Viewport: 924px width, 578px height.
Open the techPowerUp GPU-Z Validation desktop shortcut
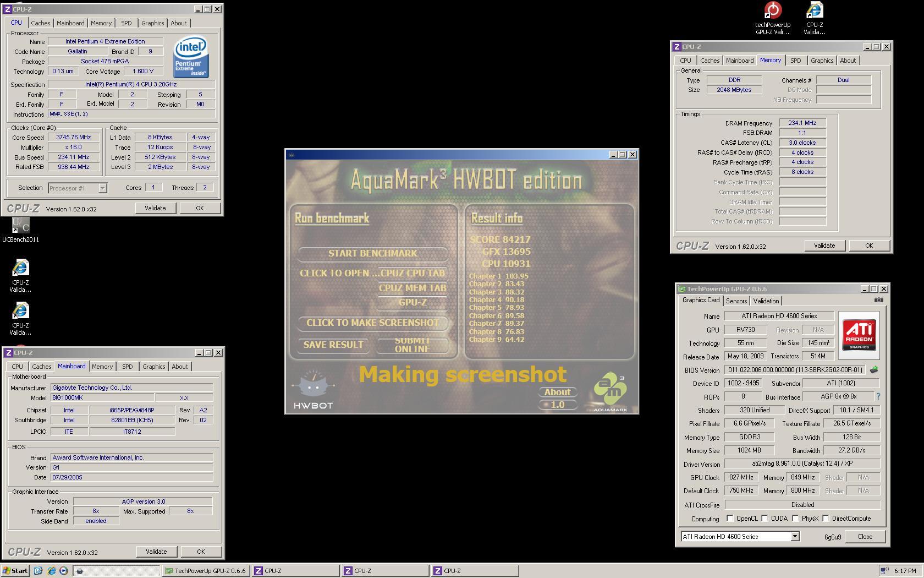pos(773,18)
